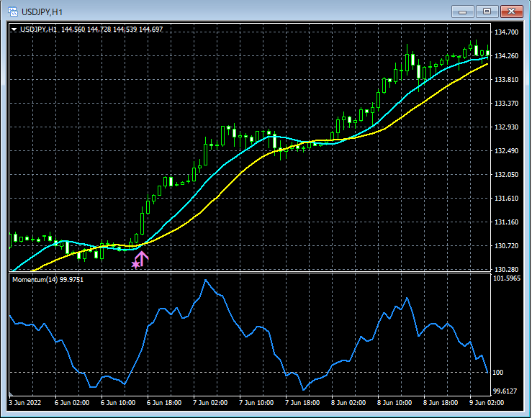The image size is (532, 418).
Task: Expand the chart info dropdown triangle
Action: (x=14, y=29)
